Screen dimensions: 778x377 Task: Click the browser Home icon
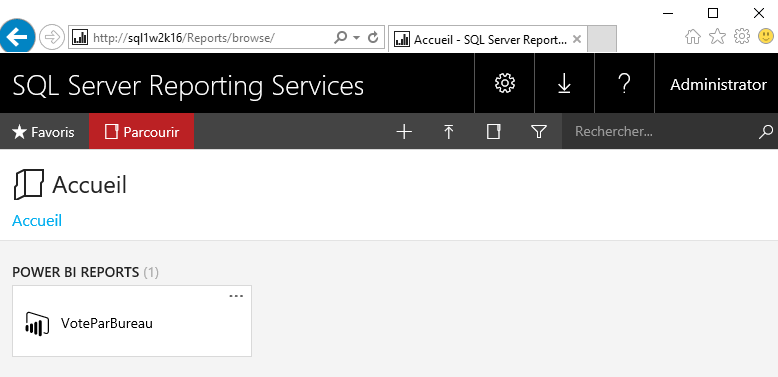tap(693, 36)
